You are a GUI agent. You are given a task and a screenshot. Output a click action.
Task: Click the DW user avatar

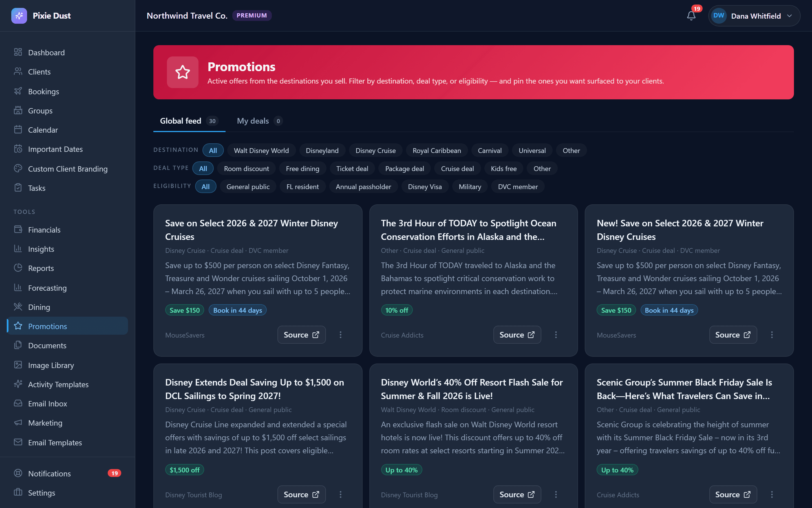pos(719,16)
